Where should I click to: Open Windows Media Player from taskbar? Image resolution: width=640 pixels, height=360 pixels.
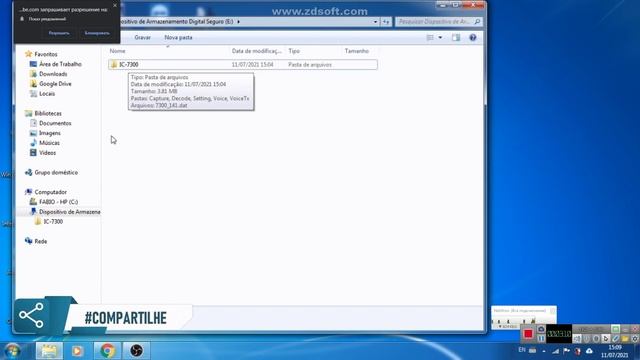(77, 351)
